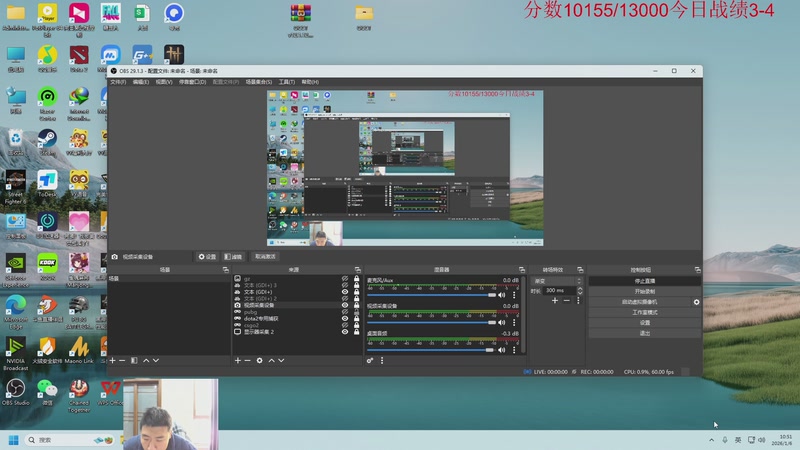Viewport: 800px width, 450px height.
Task: Move scene up with the up arrow
Action: click(x=146, y=360)
